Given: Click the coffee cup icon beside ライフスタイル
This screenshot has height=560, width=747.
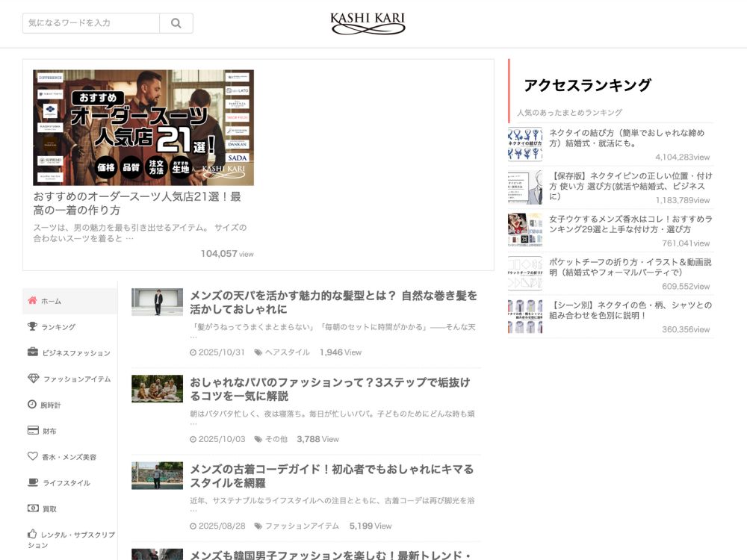Looking at the screenshot, I should click(x=32, y=482).
